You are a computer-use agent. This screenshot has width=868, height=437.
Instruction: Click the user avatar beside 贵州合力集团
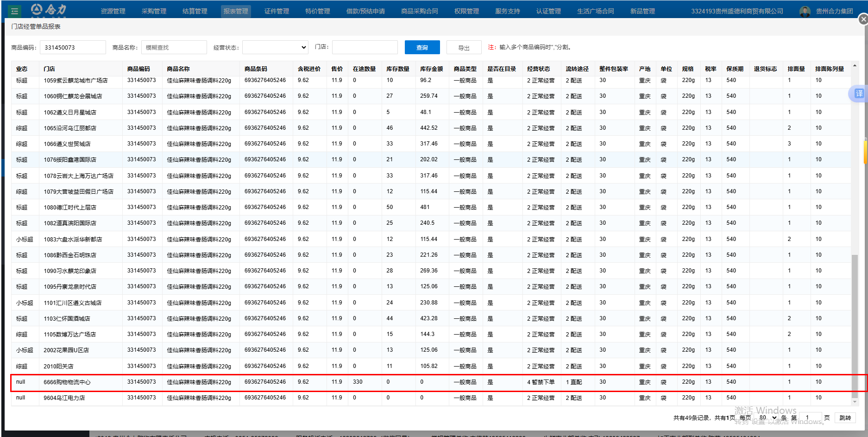tap(805, 11)
